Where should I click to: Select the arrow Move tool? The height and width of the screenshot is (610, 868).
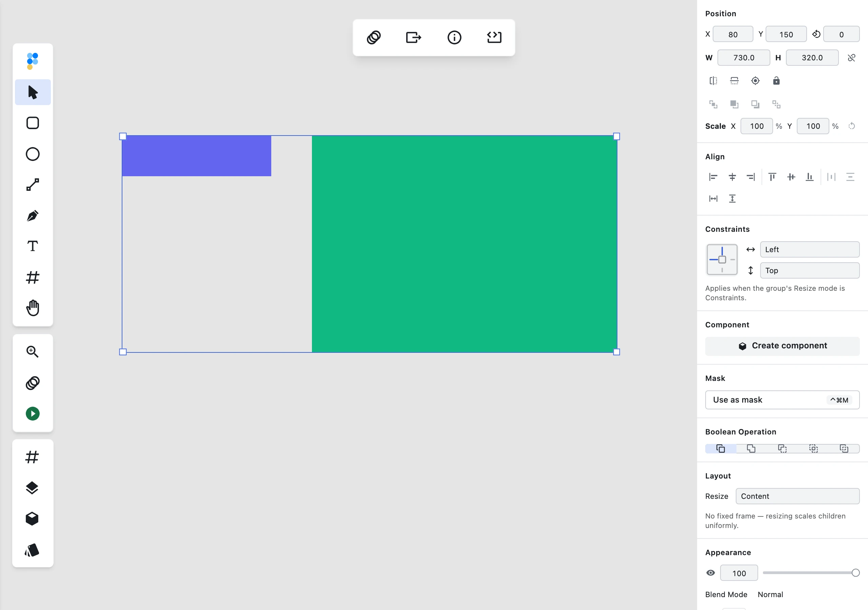[x=33, y=92]
